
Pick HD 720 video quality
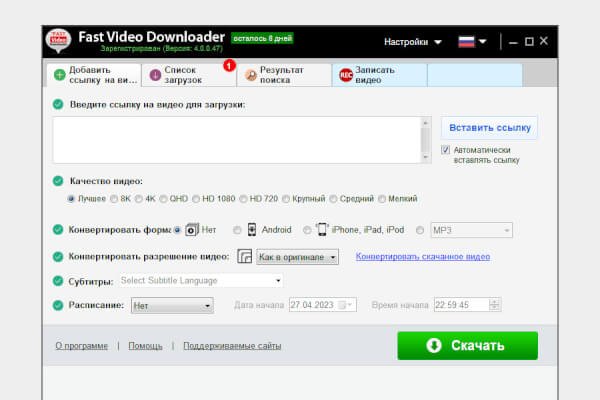pos(243,199)
